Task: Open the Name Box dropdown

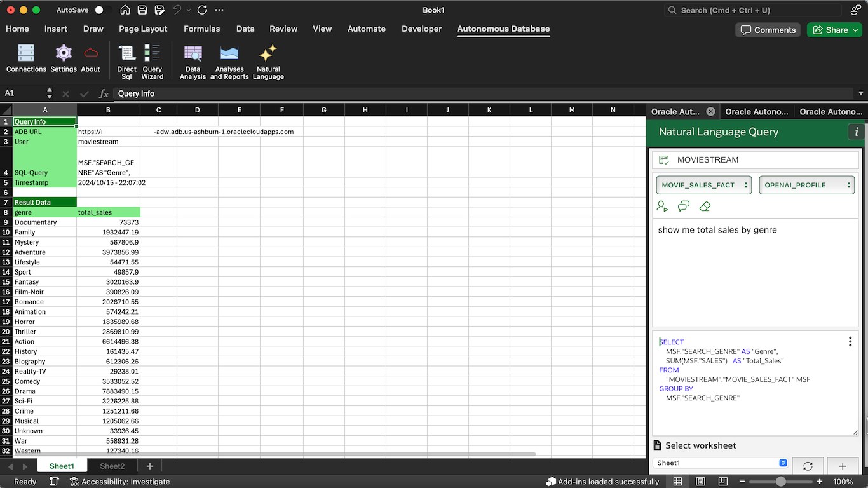Action: pyautogui.click(x=50, y=93)
